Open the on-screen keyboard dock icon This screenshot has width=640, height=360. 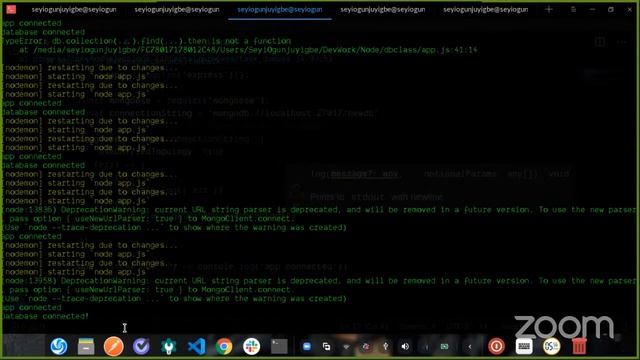(524, 346)
